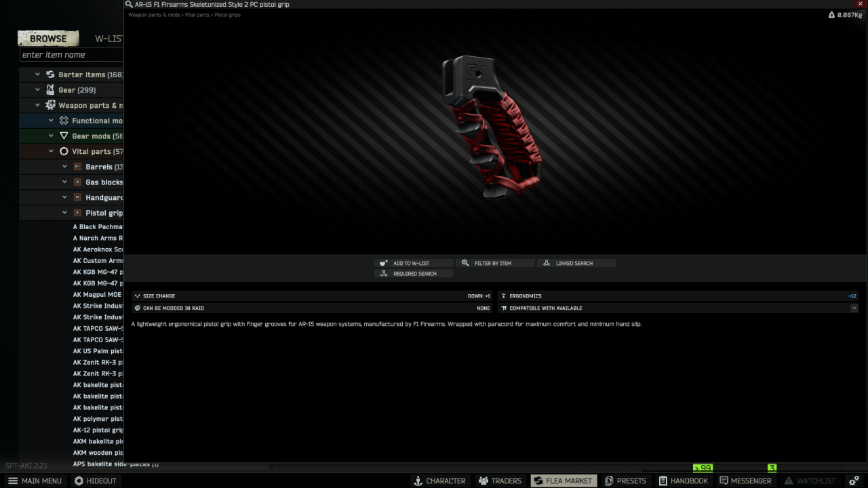This screenshot has height=488, width=868.
Task: Switch to the BROWSE tab
Action: coord(48,39)
